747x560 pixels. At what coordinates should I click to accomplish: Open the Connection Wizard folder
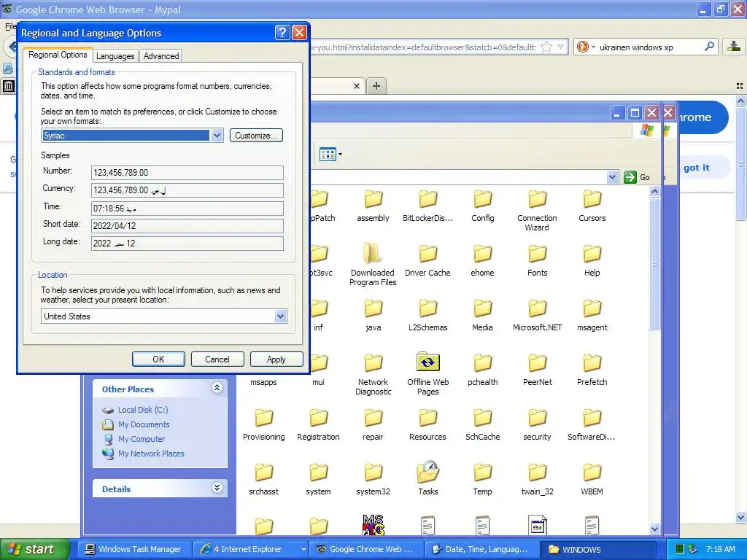coord(537,211)
